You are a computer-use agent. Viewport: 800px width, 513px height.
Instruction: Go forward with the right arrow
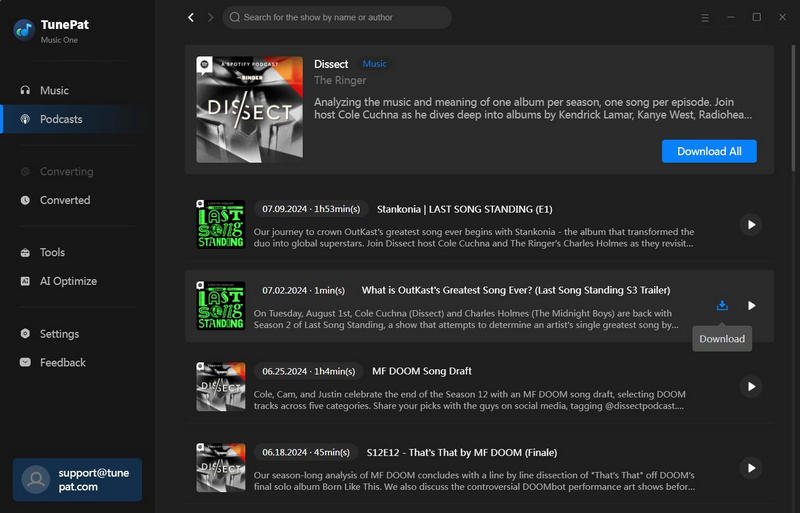[210, 17]
